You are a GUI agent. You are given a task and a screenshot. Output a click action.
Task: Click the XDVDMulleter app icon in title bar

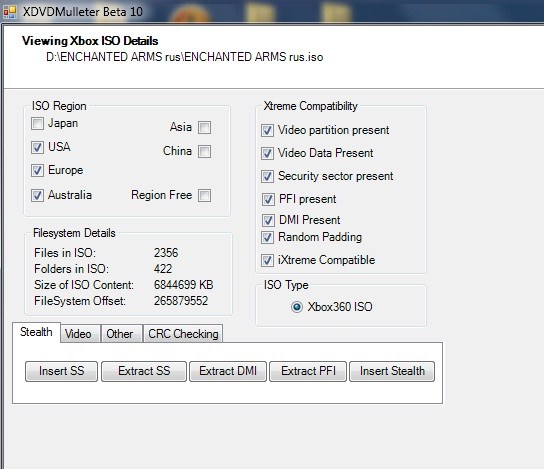coord(10,12)
